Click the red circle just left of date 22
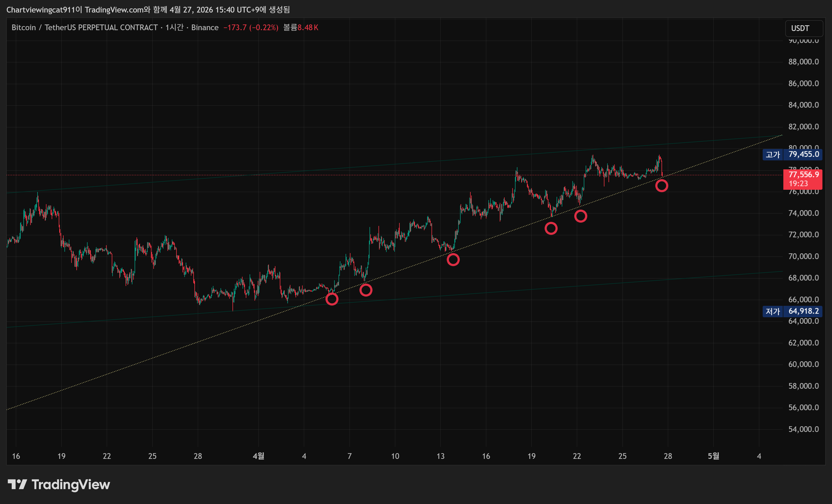 [551, 229]
